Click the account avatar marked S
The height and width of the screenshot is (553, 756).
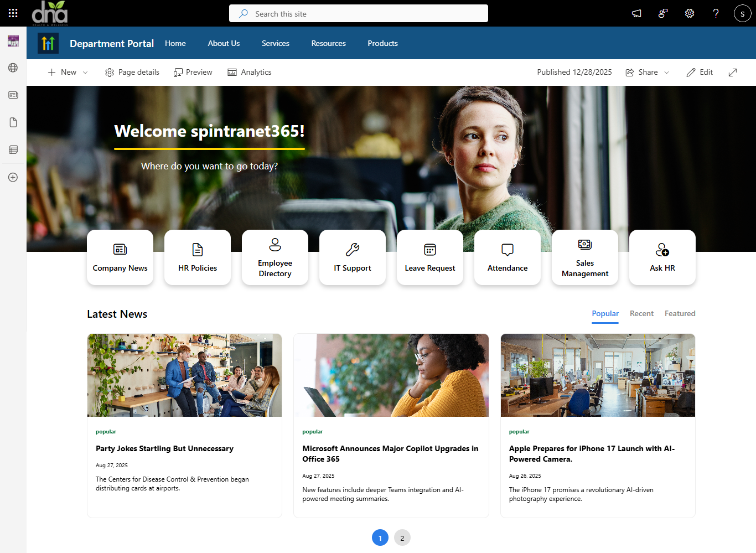pyautogui.click(x=742, y=13)
